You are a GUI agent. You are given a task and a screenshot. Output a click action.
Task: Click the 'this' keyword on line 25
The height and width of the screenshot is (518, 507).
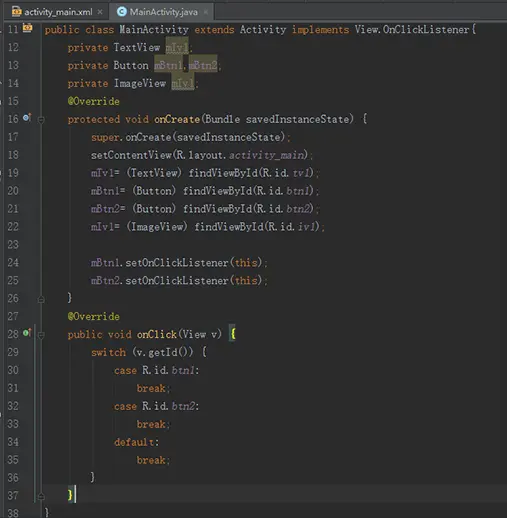click(246, 281)
